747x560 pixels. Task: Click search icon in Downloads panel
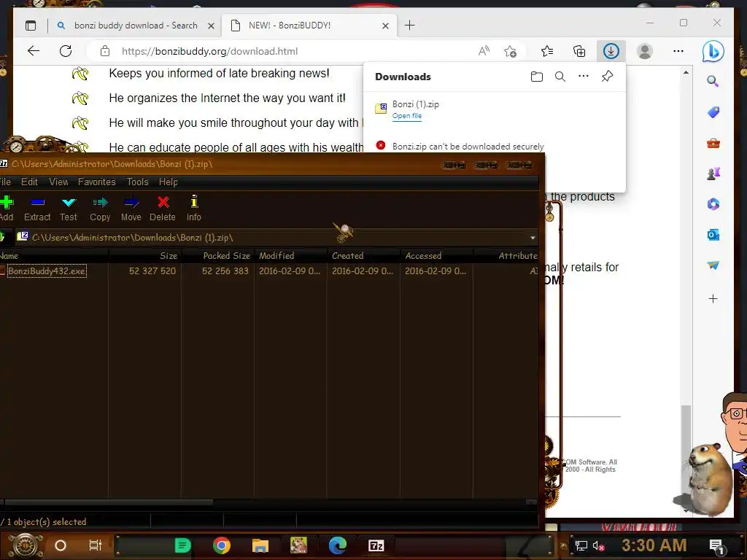[x=560, y=77]
